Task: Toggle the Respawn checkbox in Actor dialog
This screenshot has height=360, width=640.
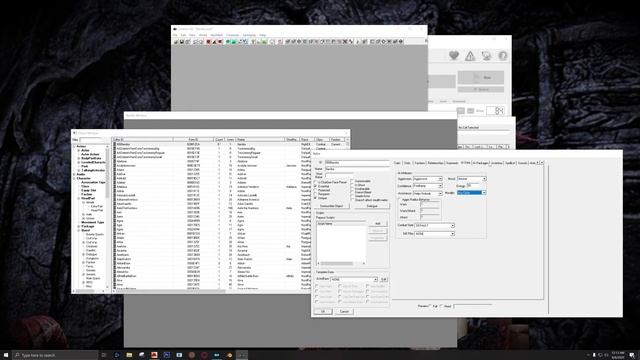Action: click(316, 194)
